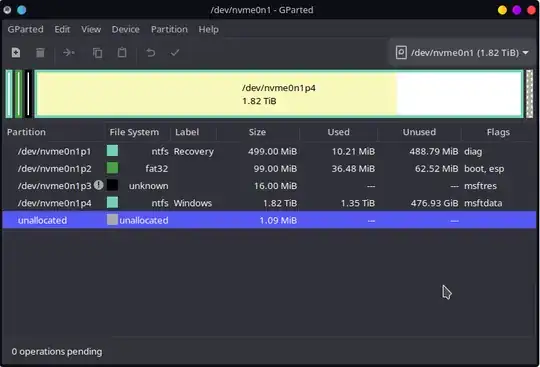Click the fat32 file system cell

[x=157, y=169]
